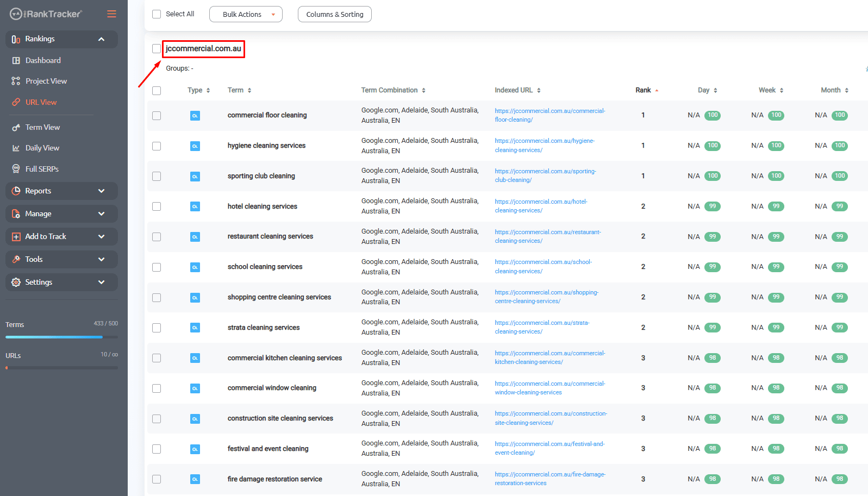Click type icon for commercial floor cleaning
Screen dimensions: 868x496
point(195,116)
